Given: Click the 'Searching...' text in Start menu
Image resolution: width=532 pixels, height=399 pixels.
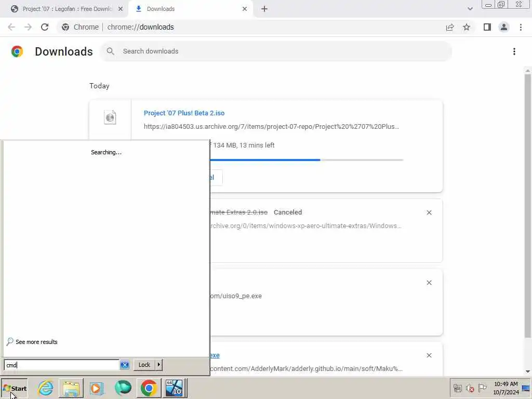Looking at the screenshot, I should coord(106,152).
